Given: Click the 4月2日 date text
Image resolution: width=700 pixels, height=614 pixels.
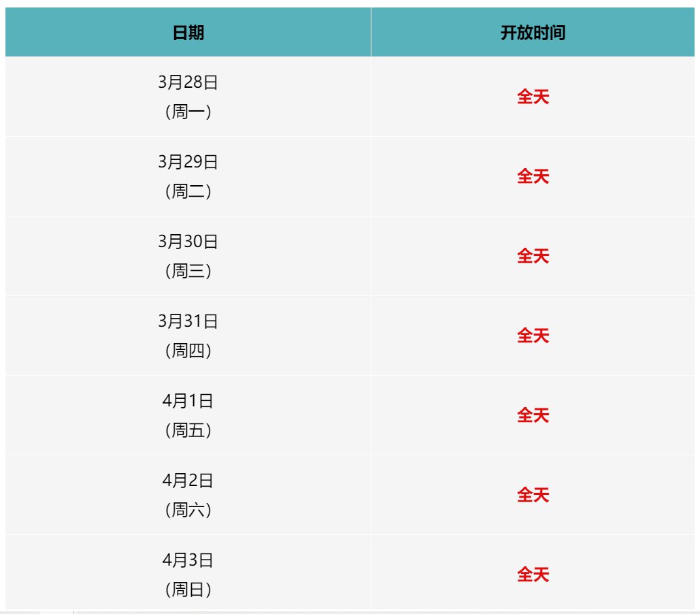Looking at the screenshot, I should pyautogui.click(x=188, y=481).
